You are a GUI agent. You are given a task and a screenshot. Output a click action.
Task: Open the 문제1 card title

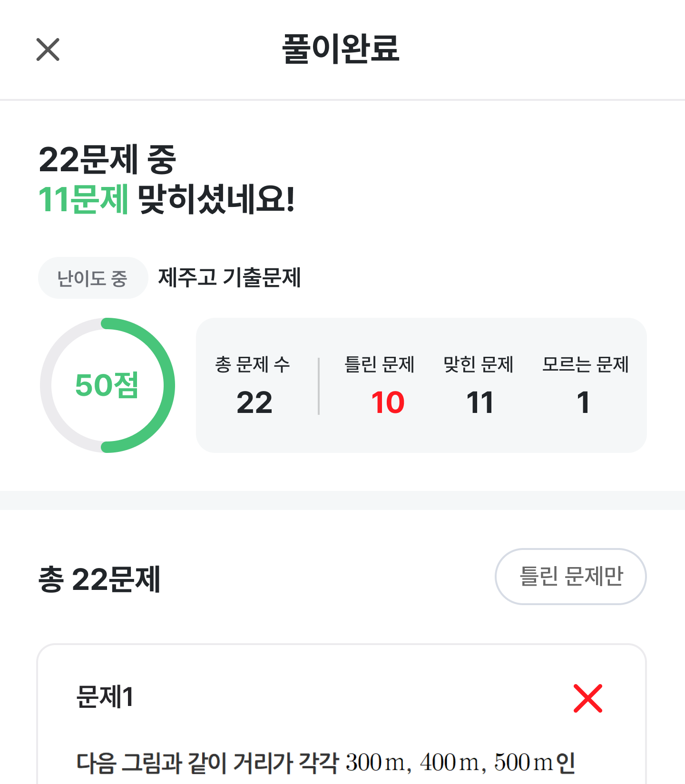[105, 697]
